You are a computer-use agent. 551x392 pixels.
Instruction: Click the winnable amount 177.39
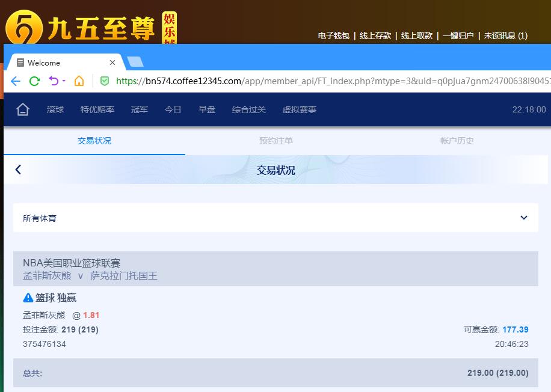pyautogui.click(x=515, y=329)
